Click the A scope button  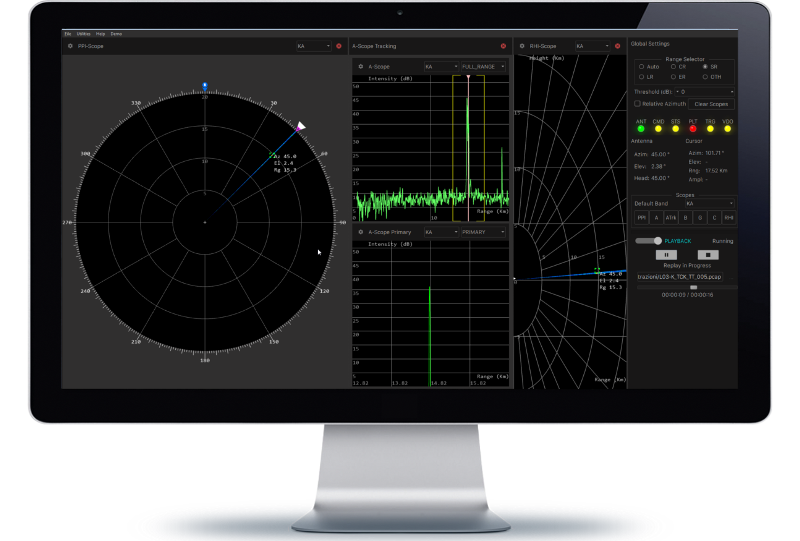656,218
